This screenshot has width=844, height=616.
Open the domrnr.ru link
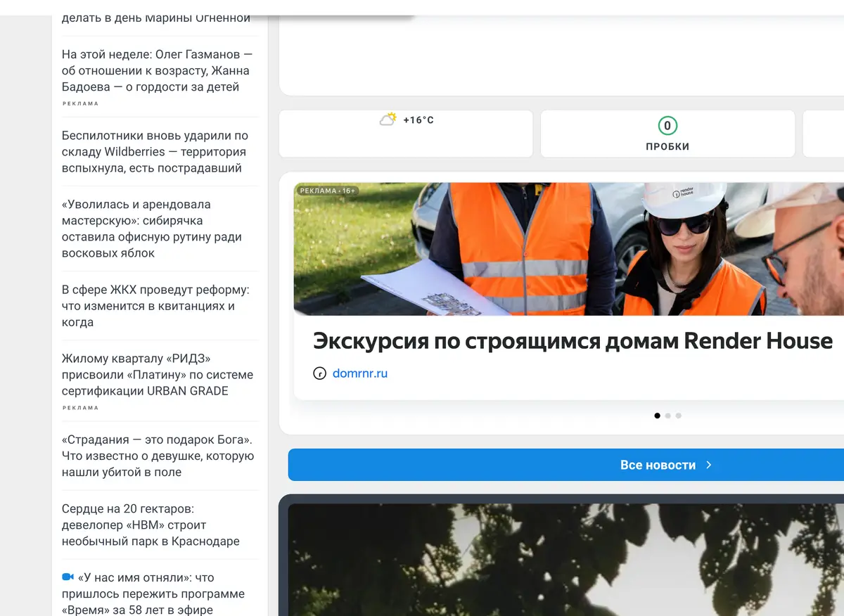click(360, 373)
